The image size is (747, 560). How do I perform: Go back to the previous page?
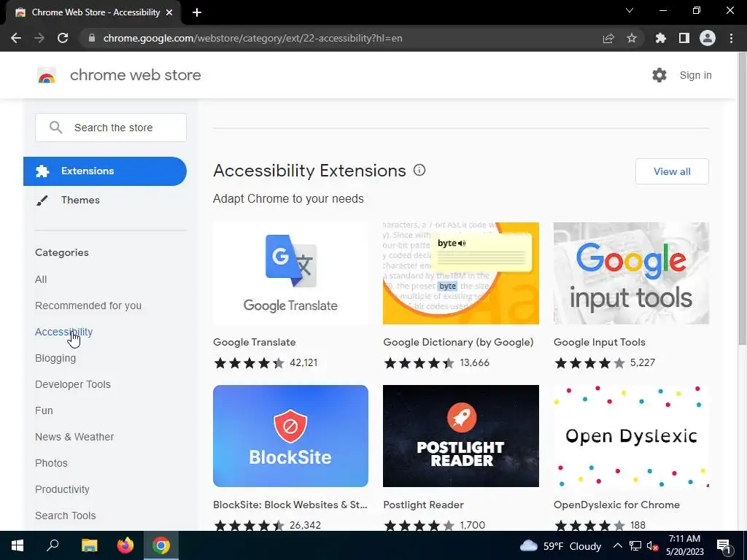pyautogui.click(x=16, y=38)
